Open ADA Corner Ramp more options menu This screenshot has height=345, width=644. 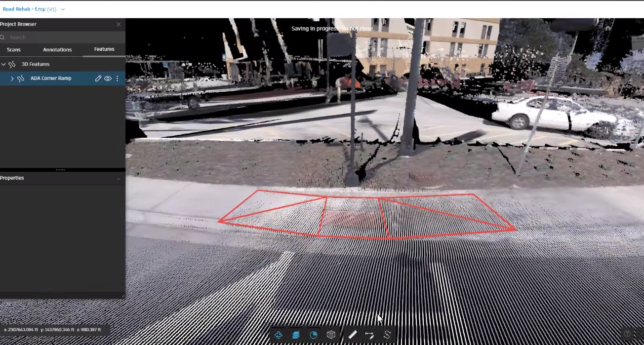point(117,78)
